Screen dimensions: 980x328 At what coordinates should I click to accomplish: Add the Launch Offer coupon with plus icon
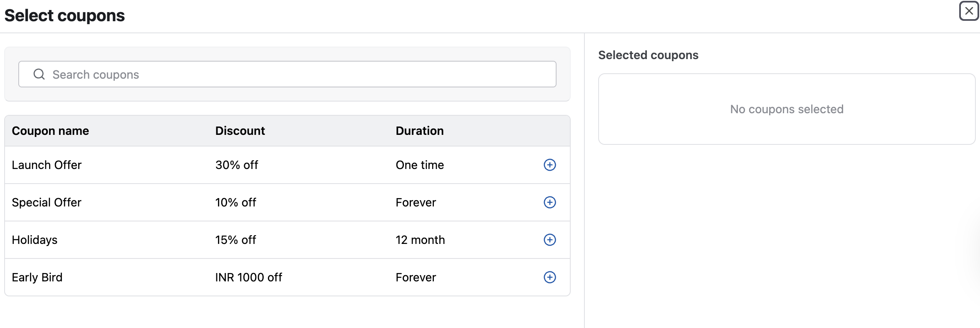pos(549,165)
